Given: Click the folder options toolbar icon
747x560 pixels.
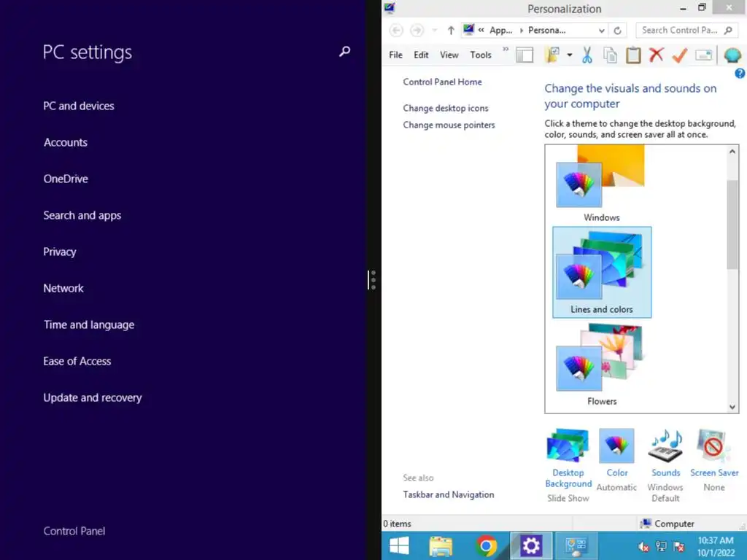Looking at the screenshot, I should (553, 55).
